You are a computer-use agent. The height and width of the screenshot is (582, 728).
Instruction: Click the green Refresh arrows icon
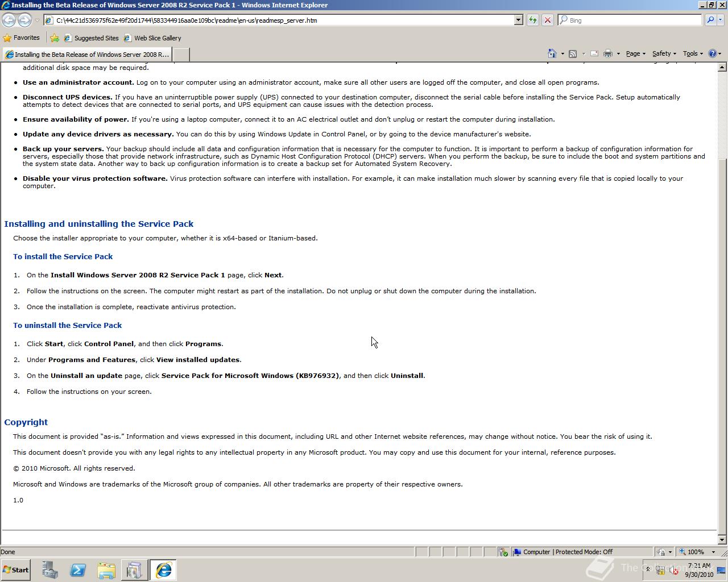tap(532, 20)
